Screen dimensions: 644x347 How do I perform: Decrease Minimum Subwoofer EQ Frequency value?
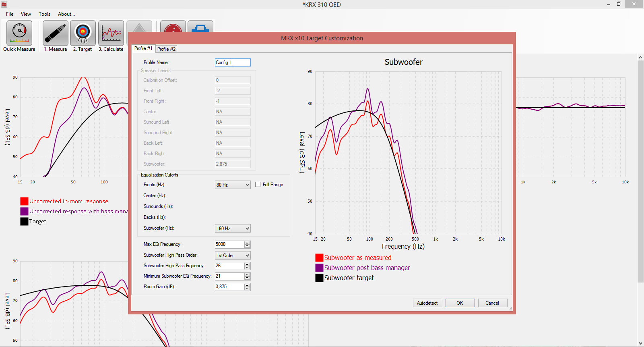[247, 278]
